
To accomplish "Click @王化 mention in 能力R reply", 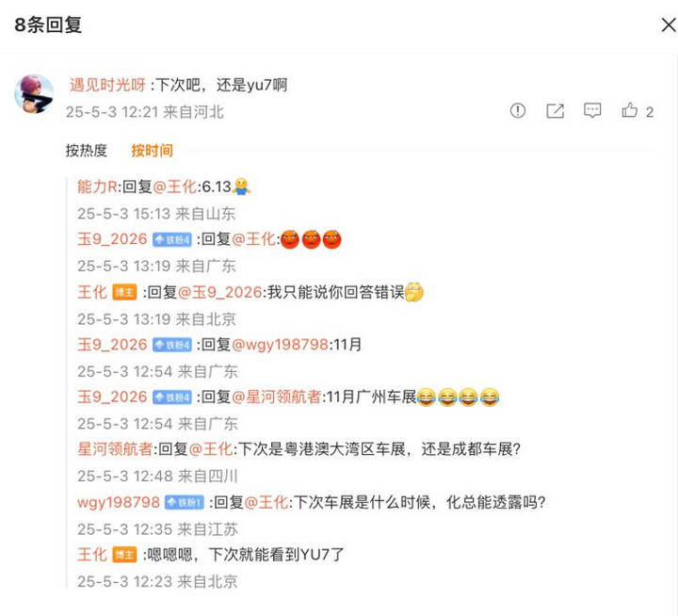I will 175,186.
